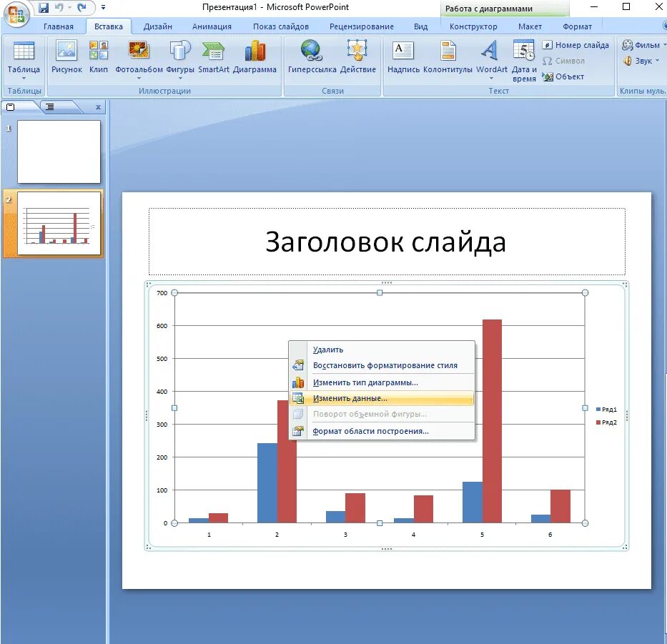Open the Рецензирование tab
The height and width of the screenshot is (644, 667).
(x=362, y=26)
